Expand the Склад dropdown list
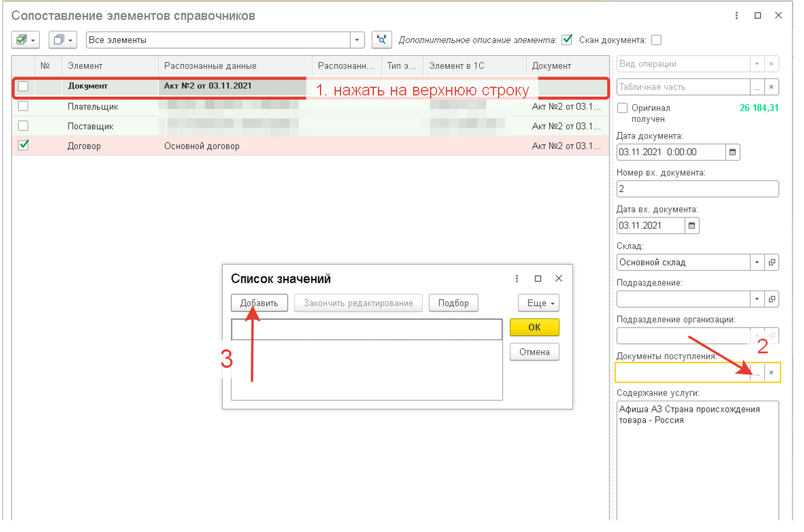The height and width of the screenshot is (532, 804). tap(757, 262)
